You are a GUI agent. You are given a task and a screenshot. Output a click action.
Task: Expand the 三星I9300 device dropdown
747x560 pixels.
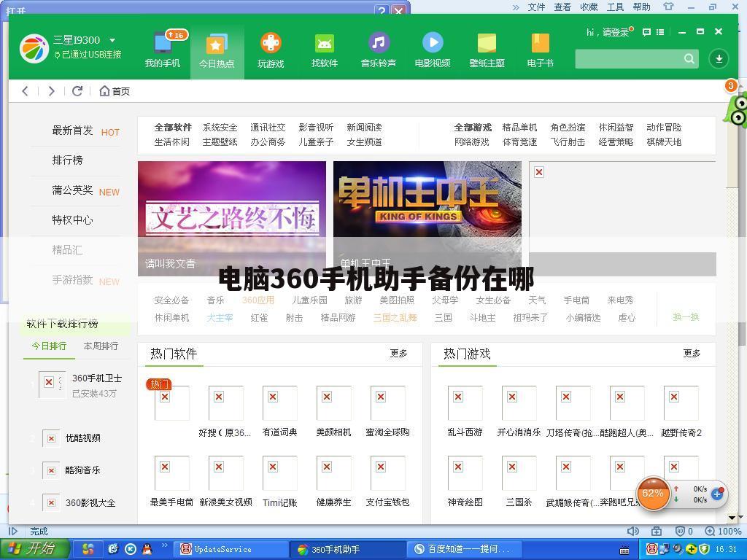112,40
